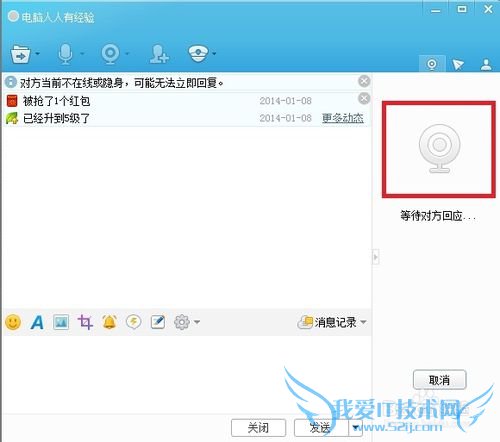Select the 被抢了1个红包 activity text
500x442 pixels.
point(56,101)
